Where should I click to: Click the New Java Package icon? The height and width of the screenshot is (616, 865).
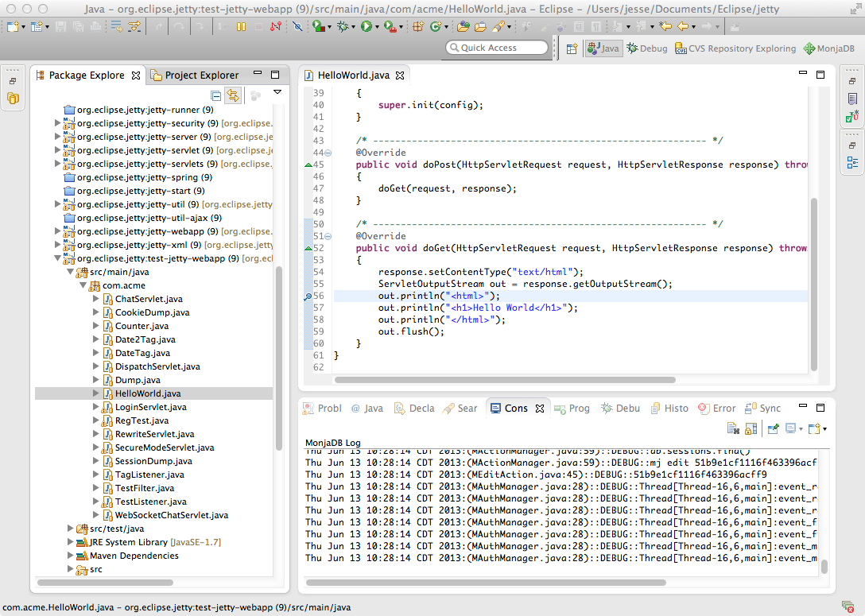418,26
